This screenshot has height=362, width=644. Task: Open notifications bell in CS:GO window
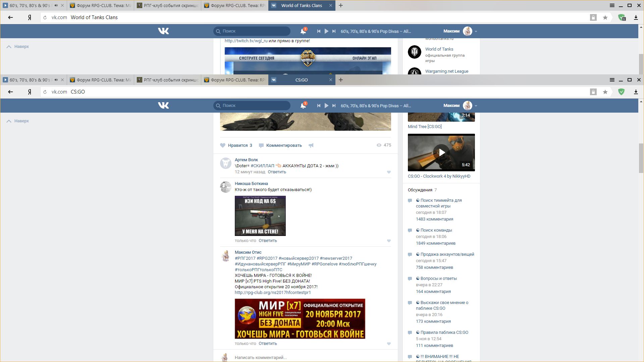pos(303,106)
